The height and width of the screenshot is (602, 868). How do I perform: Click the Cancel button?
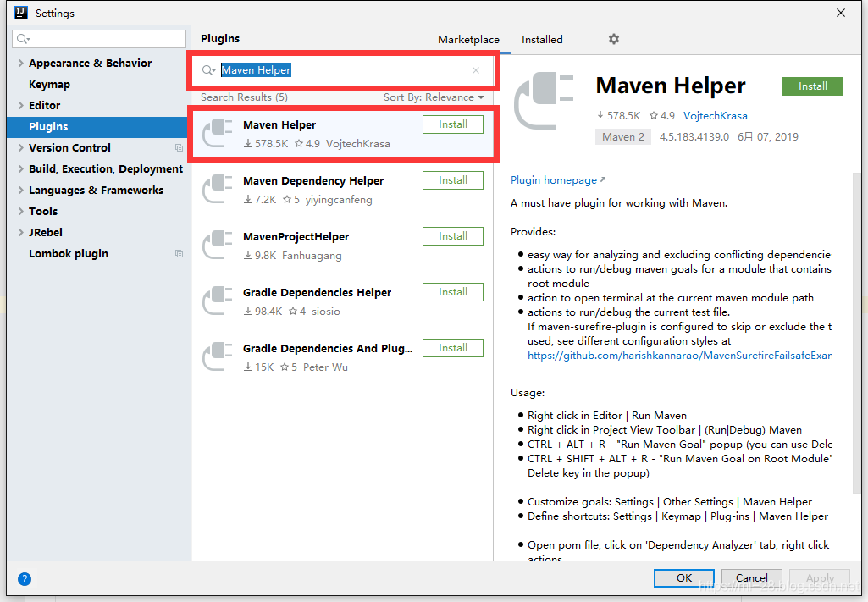coord(751,577)
